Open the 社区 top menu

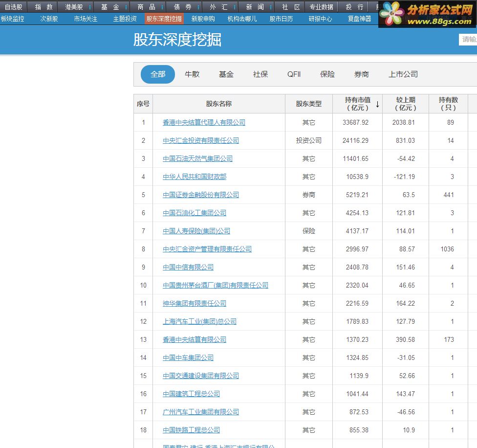tap(291, 7)
